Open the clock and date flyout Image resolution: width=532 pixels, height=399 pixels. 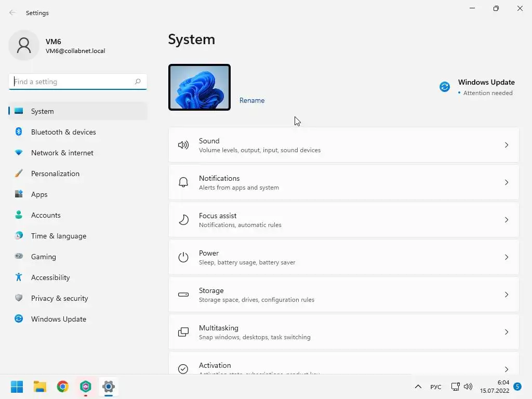(495, 387)
